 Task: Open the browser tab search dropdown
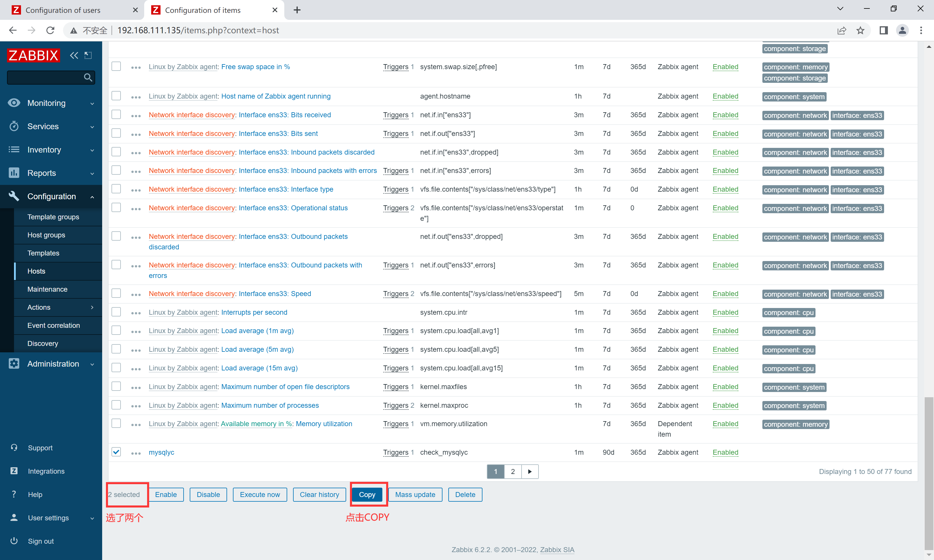[x=840, y=9]
